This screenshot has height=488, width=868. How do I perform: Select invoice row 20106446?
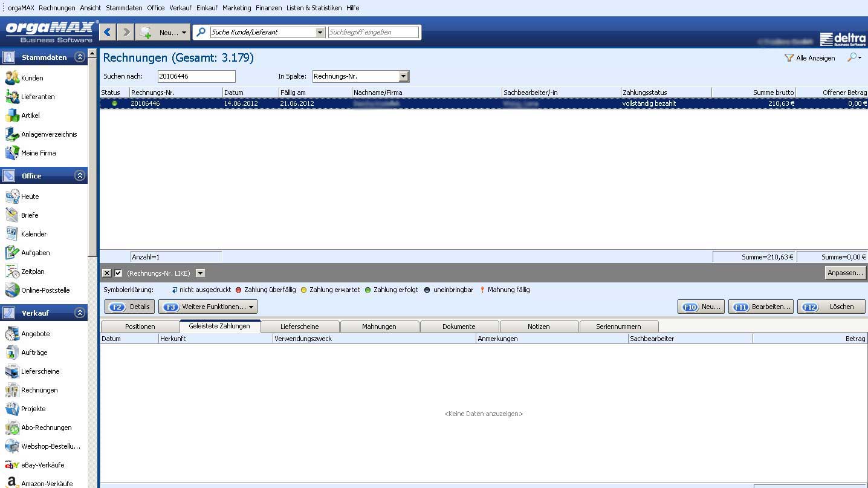click(x=484, y=103)
